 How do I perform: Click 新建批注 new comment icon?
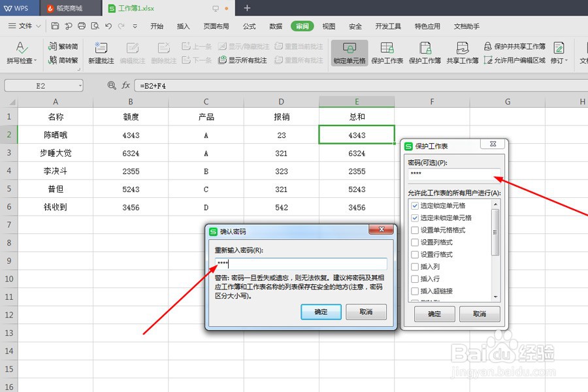[101, 53]
